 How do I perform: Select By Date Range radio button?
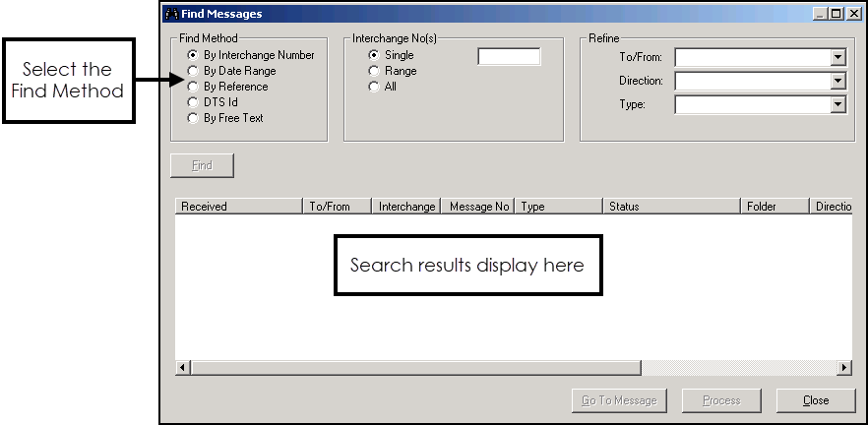[193, 71]
